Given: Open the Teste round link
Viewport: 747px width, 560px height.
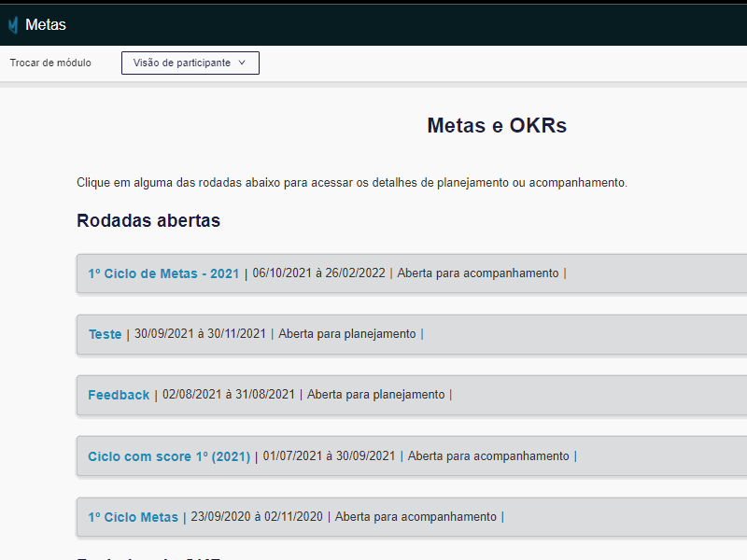Looking at the screenshot, I should point(105,334).
